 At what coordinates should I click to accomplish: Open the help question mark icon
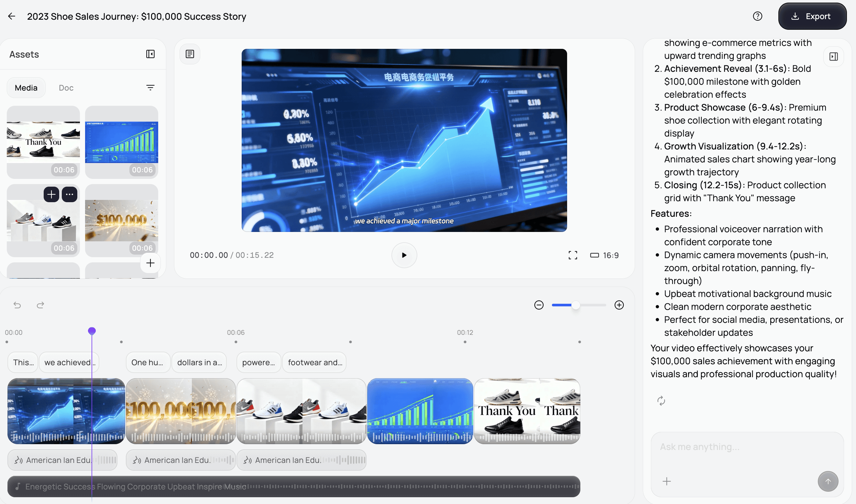(x=757, y=16)
